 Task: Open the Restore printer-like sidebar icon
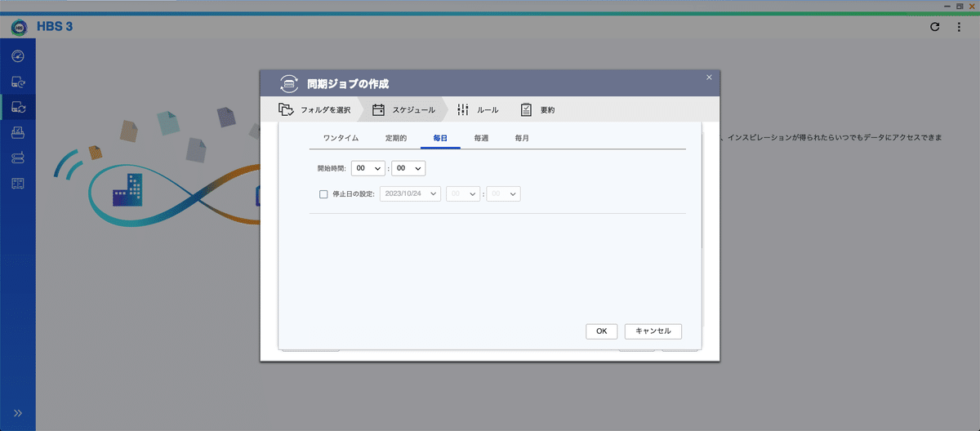pos(18,132)
